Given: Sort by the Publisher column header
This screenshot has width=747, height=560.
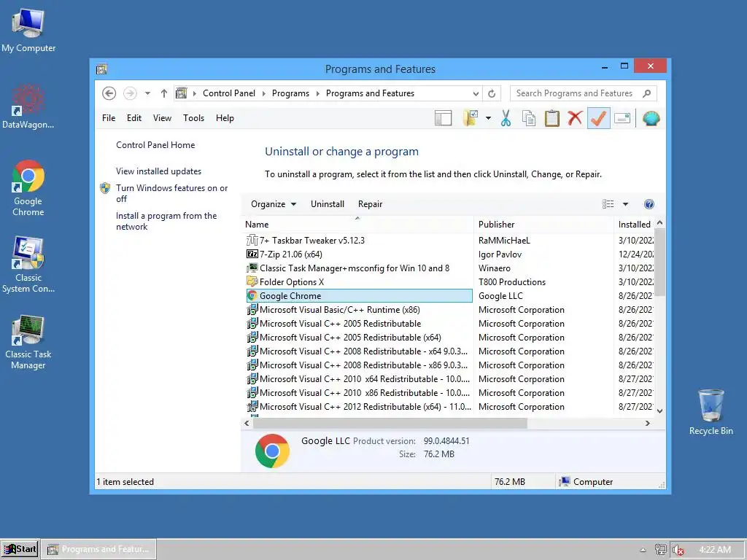Looking at the screenshot, I should (543, 225).
